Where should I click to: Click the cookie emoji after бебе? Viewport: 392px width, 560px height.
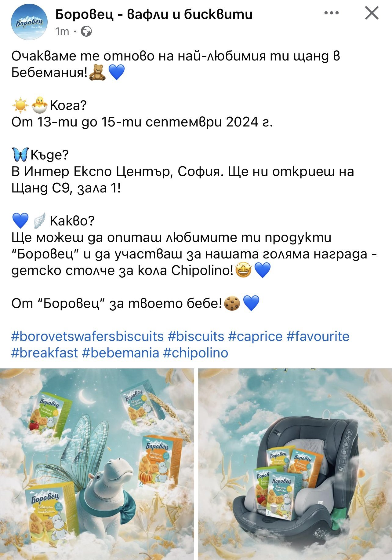click(x=232, y=303)
